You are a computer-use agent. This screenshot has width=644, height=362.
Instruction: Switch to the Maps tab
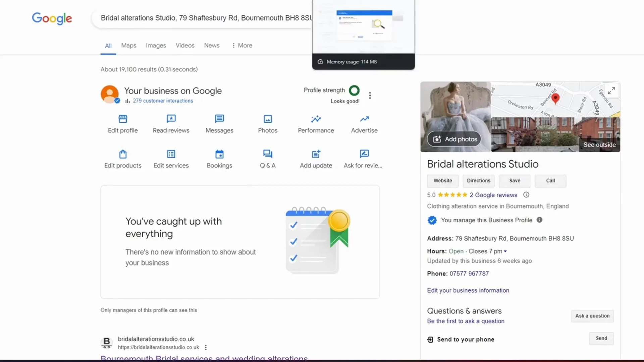[129, 46]
